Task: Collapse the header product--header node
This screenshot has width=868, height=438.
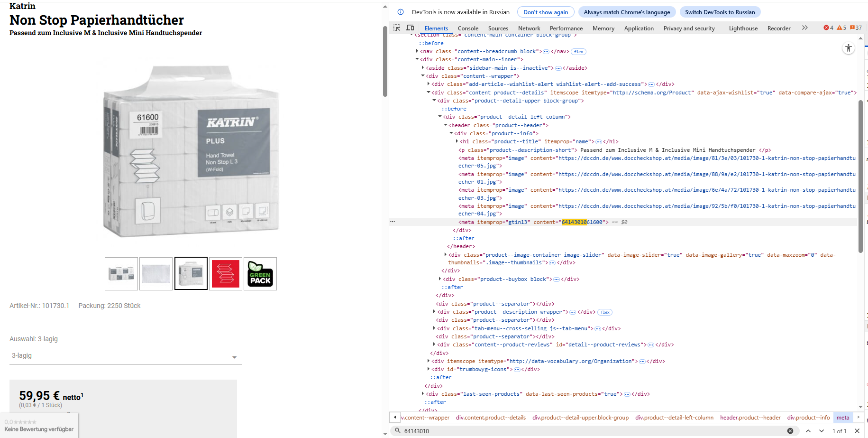Action: tap(446, 125)
